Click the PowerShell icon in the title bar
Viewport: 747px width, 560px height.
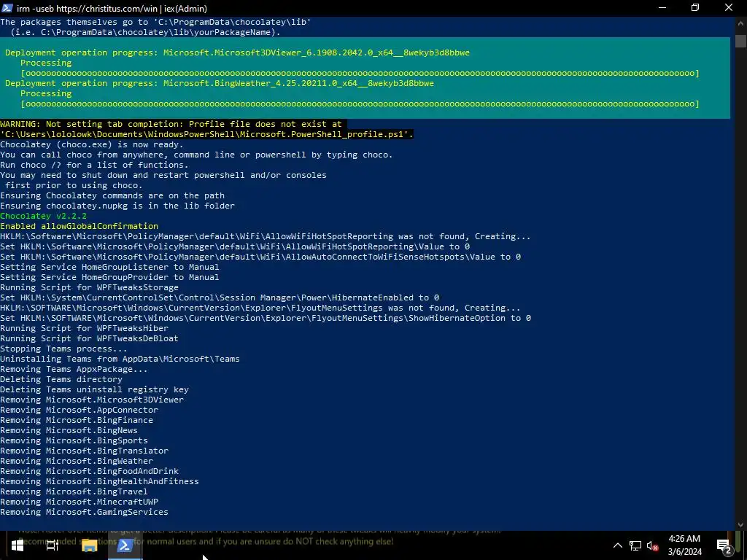pos(7,8)
